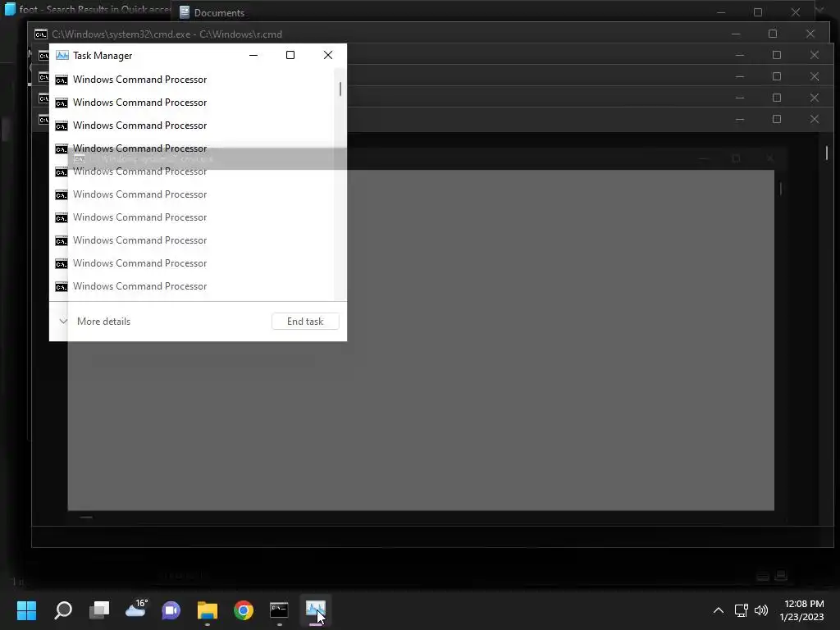This screenshot has width=840, height=630.
Task: Minimize the Documents window
Action: 721,11
